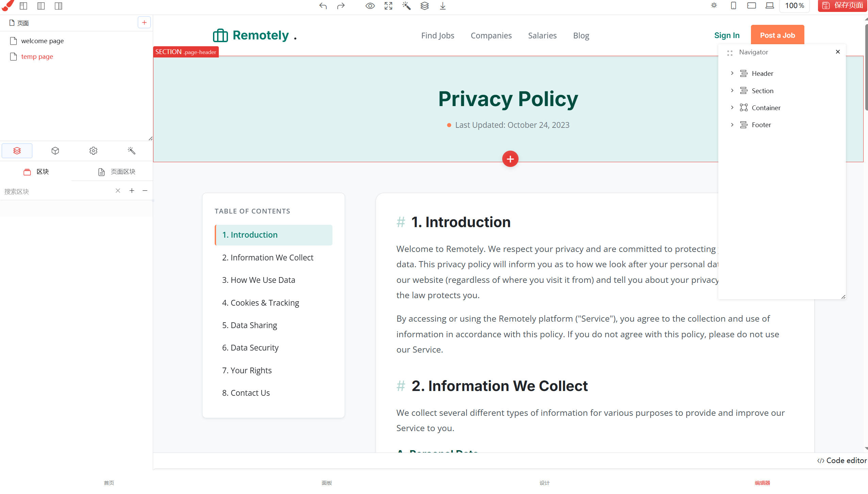Expand the Footer node in Navigator
The width and height of the screenshot is (868, 494).
(x=732, y=125)
